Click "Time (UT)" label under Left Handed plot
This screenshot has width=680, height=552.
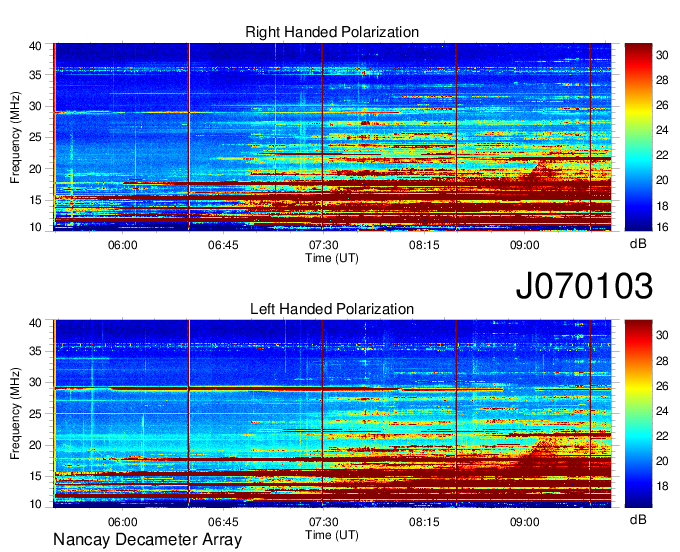332,535
